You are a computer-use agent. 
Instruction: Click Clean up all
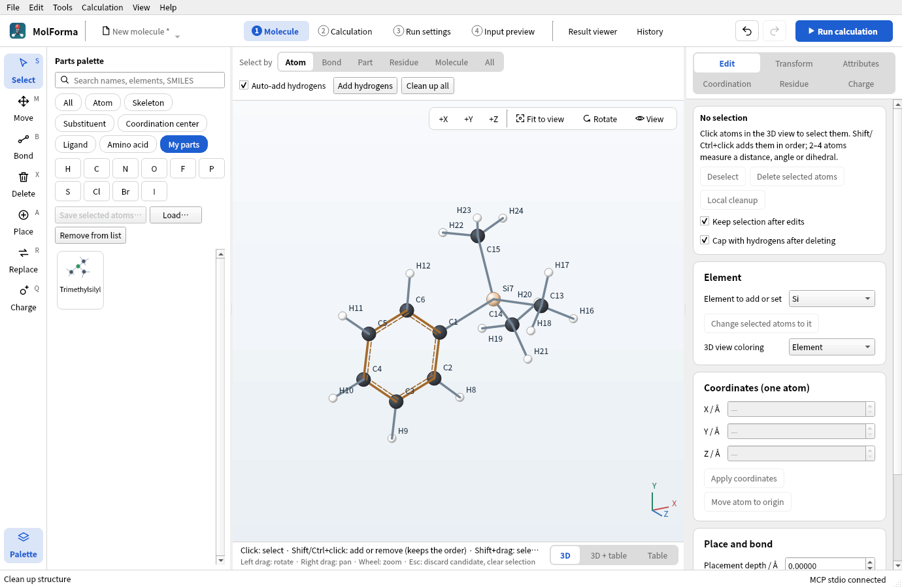pos(427,86)
